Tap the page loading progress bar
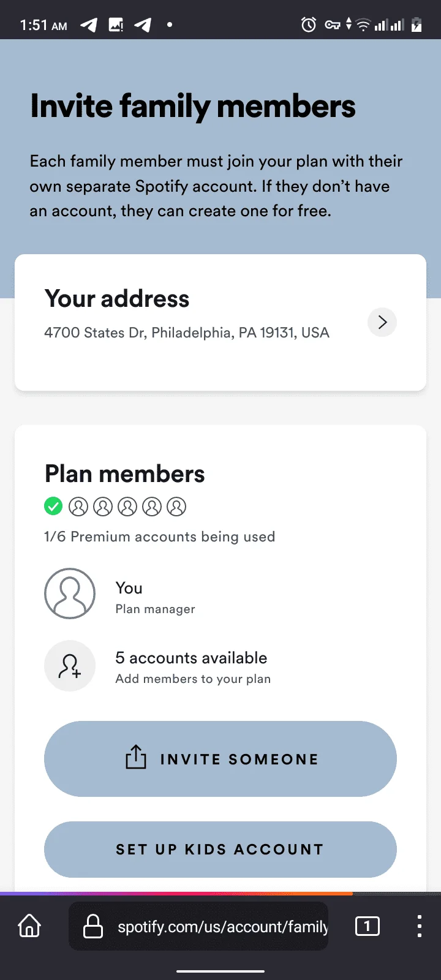Image resolution: width=441 pixels, height=980 pixels. (x=176, y=894)
